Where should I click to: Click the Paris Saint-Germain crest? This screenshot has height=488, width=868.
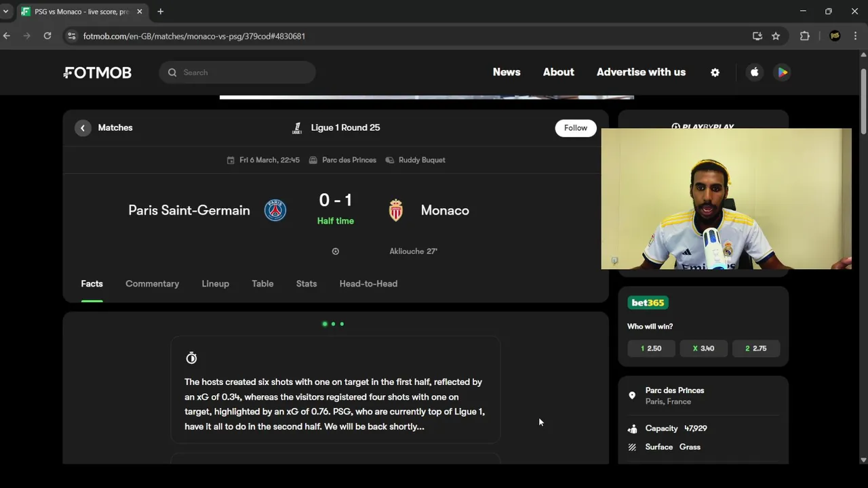(x=275, y=210)
